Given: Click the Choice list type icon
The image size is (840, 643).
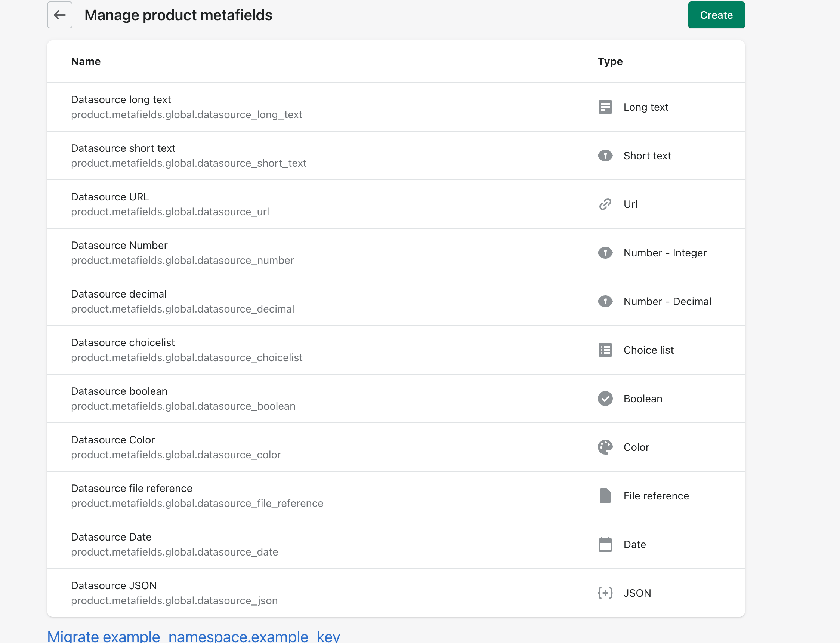Looking at the screenshot, I should (x=605, y=350).
